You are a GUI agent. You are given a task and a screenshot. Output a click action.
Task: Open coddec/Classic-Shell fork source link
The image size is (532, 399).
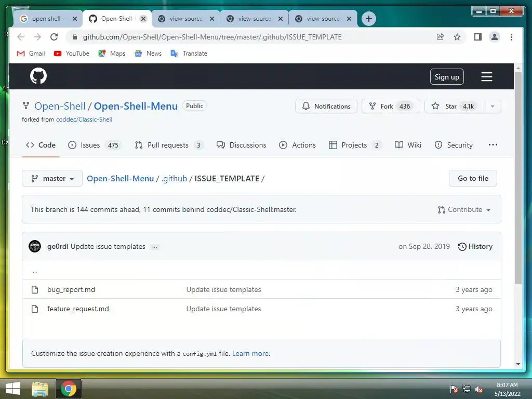click(x=84, y=119)
